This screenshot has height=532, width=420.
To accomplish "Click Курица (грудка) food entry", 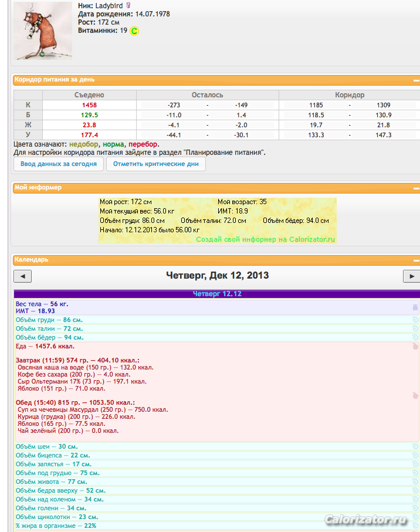I will coord(76,416).
